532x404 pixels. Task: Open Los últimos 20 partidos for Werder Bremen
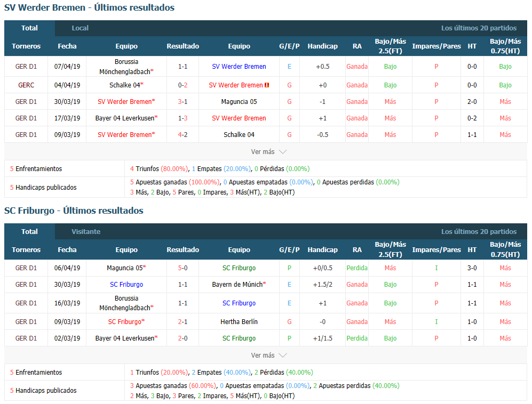pos(479,28)
